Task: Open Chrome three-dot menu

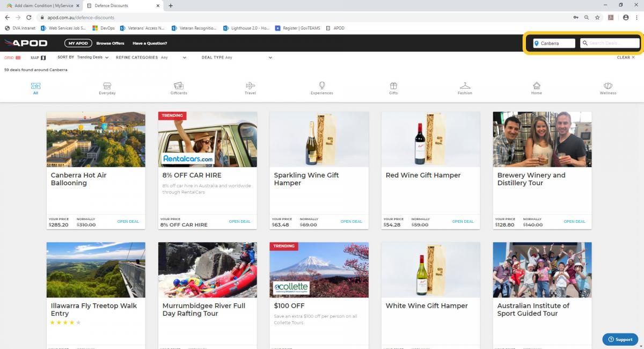Action: [637, 17]
